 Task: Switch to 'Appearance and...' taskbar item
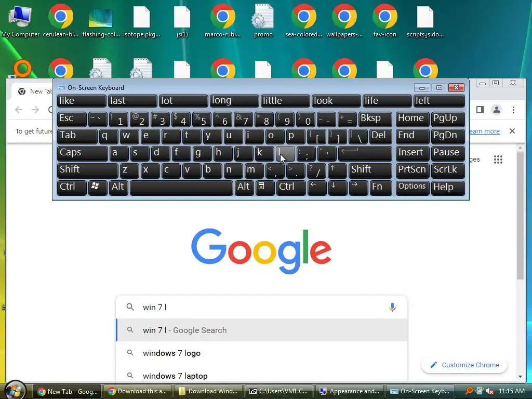[x=350, y=391]
